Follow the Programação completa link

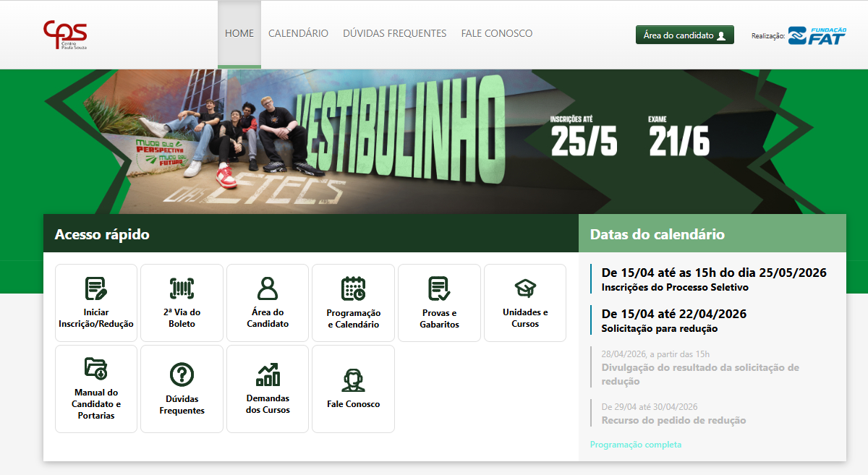point(635,445)
